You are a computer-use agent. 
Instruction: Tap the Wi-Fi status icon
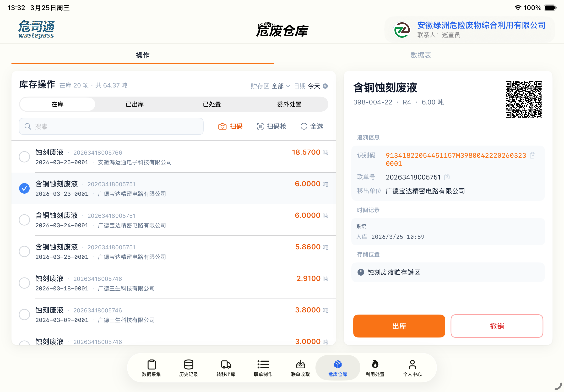tap(518, 8)
